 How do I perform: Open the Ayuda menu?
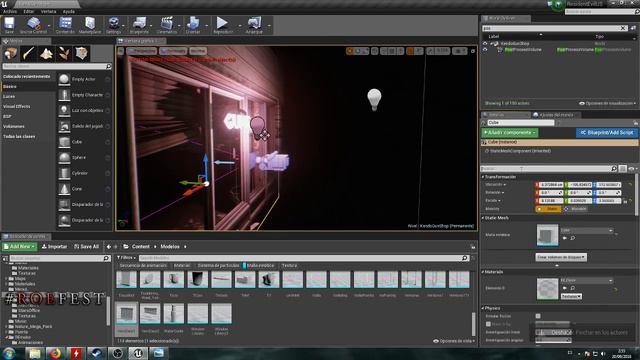69,11
